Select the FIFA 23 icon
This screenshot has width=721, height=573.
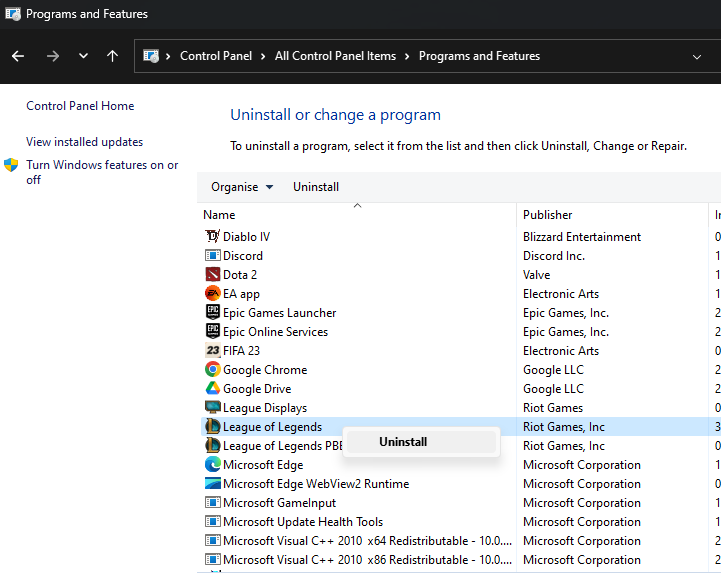pos(212,351)
